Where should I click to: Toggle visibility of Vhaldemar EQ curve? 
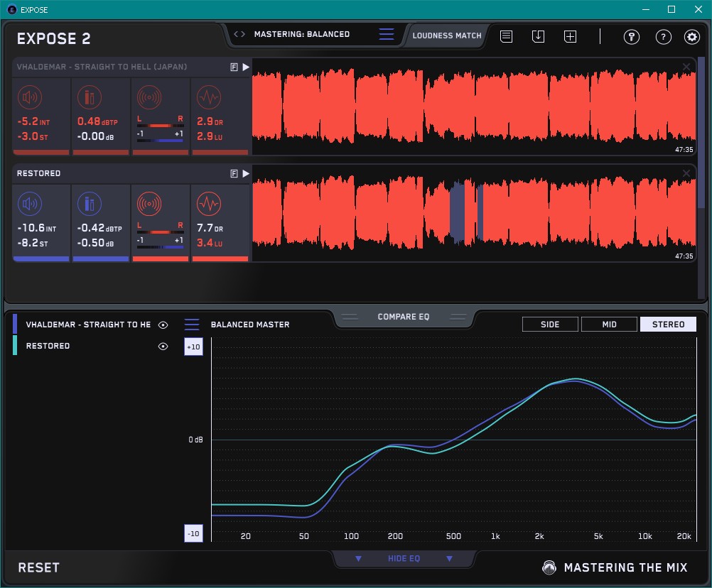pos(163,325)
